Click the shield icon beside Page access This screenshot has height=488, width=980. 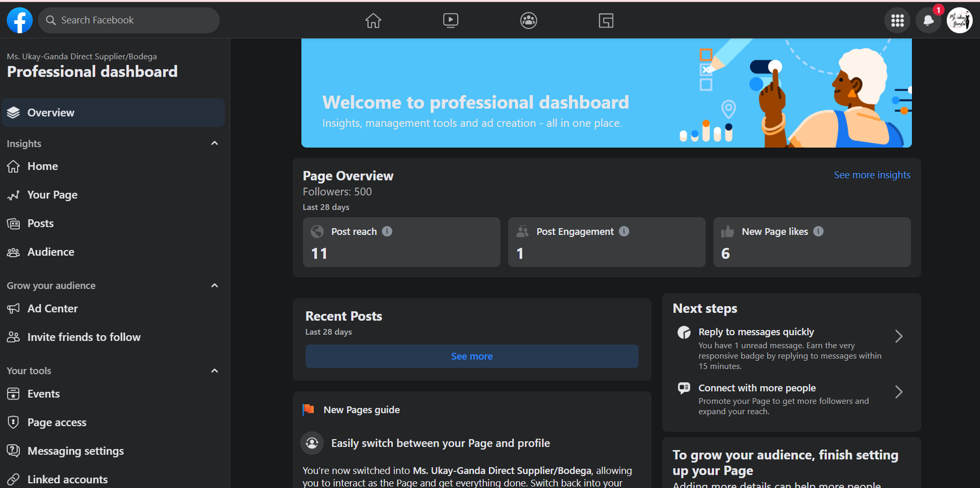click(x=14, y=423)
